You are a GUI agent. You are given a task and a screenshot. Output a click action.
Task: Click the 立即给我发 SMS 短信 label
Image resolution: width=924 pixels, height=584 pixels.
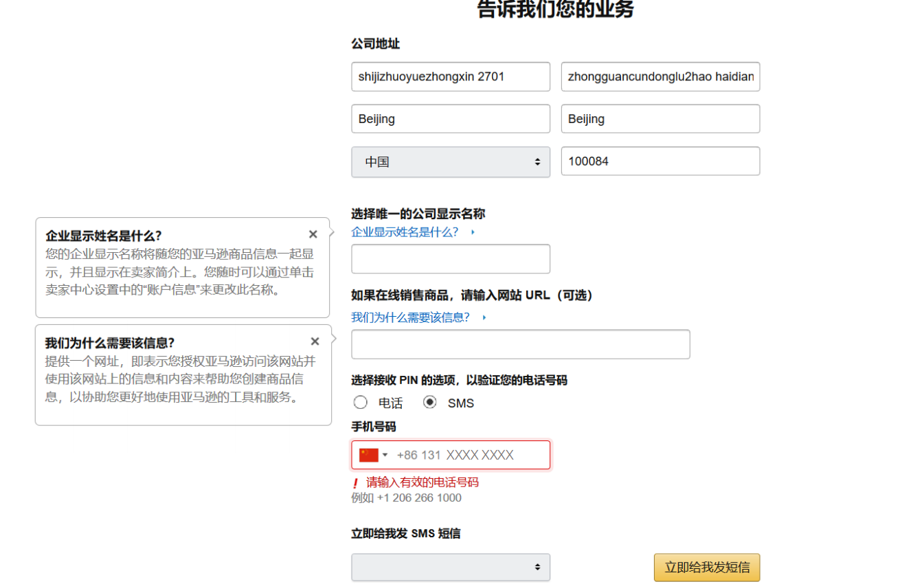click(405, 533)
